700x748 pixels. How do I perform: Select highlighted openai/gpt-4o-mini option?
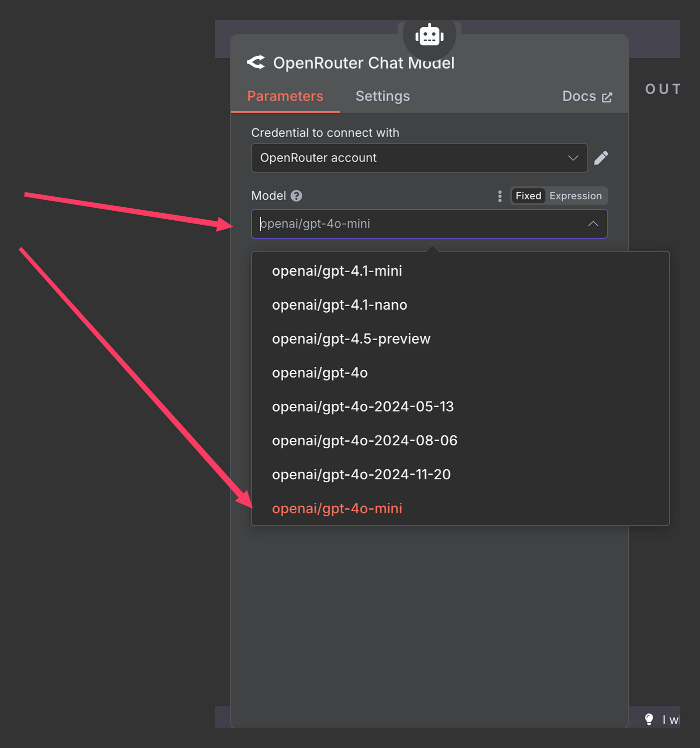coord(460,508)
